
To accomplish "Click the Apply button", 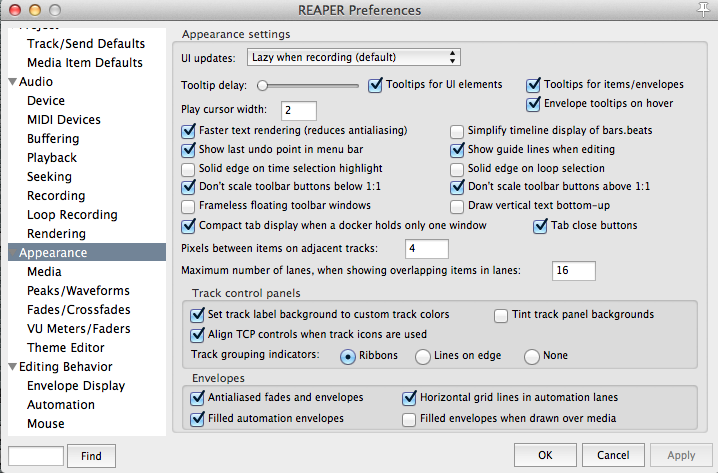I will click(x=681, y=455).
